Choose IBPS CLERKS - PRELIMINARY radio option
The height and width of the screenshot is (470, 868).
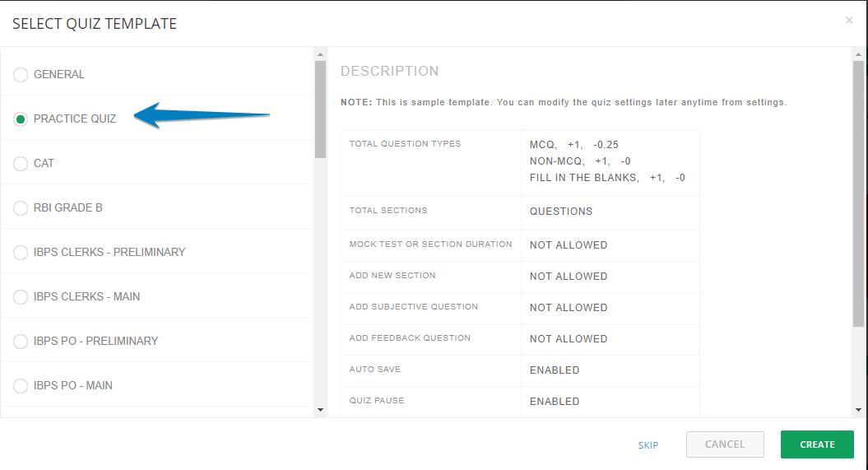(x=21, y=253)
